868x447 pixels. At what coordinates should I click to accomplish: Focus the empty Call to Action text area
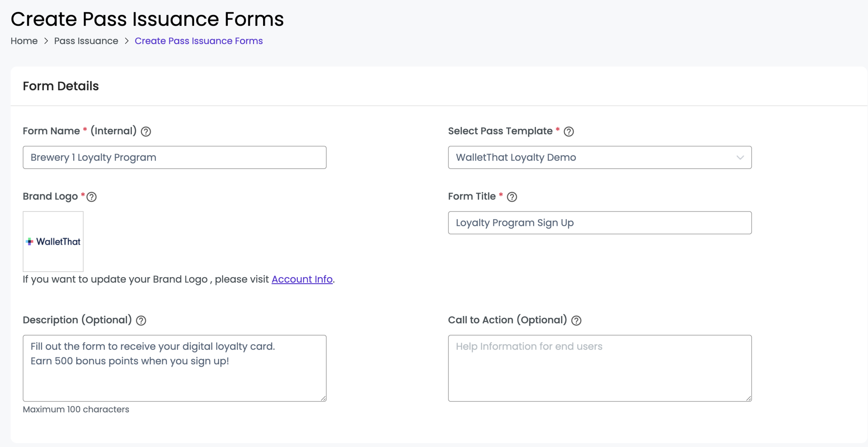click(x=600, y=368)
